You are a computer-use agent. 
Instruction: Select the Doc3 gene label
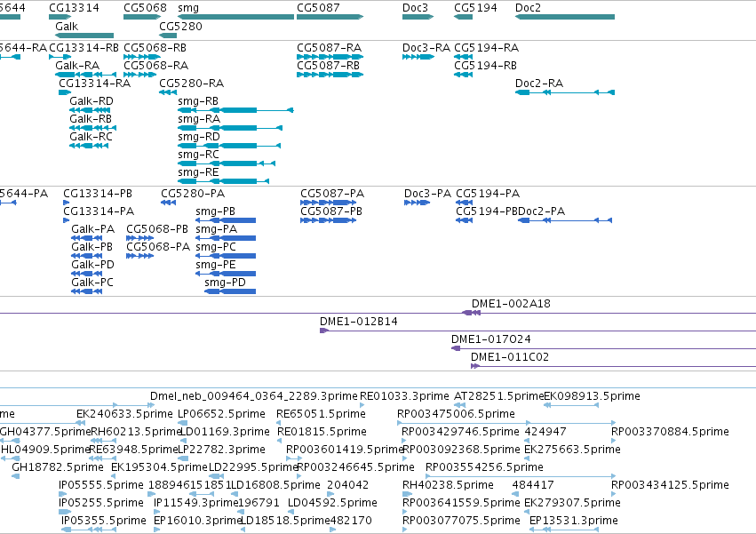(x=415, y=8)
